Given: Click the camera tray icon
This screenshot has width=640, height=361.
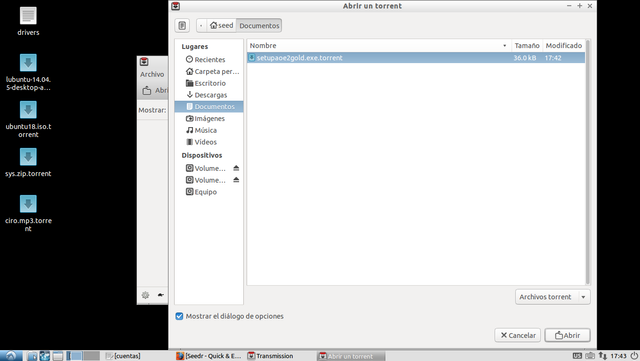Looking at the screenshot, I should pyautogui.click(x=590, y=356).
